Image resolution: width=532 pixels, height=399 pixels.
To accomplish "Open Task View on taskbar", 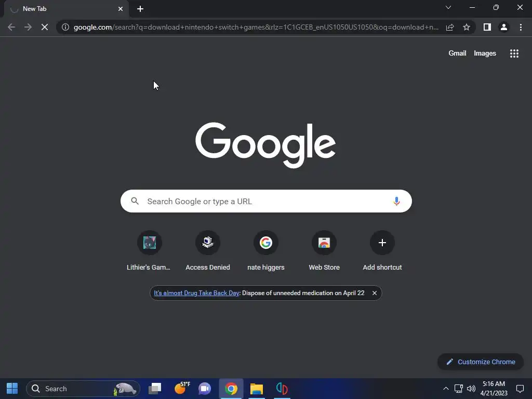I will pyautogui.click(x=155, y=389).
